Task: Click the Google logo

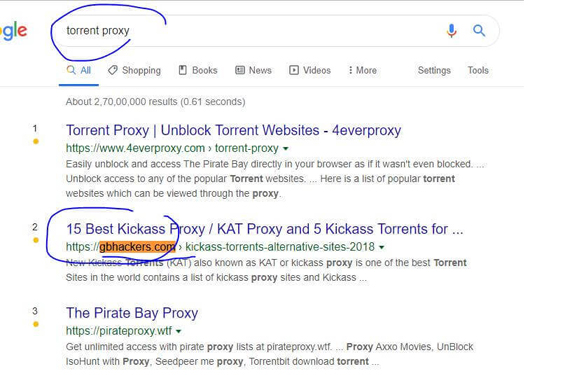Action: pyautogui.click(x=13, y=31)
